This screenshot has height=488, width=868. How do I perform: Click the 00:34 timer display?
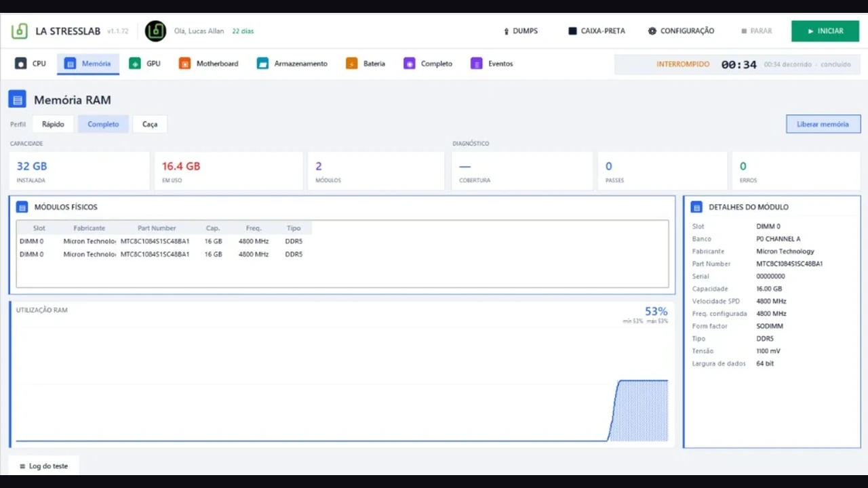pyautogui.click(x=738, y=65)
